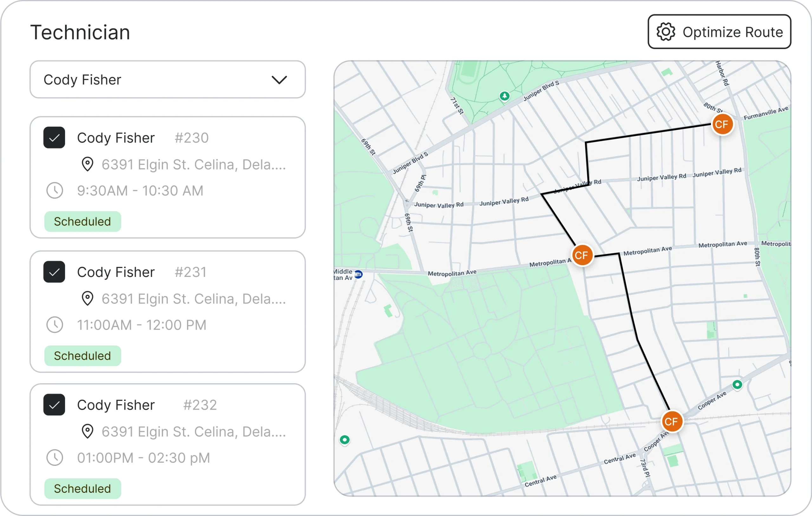Click the green marker near Cooper Ave

point(737,385)
